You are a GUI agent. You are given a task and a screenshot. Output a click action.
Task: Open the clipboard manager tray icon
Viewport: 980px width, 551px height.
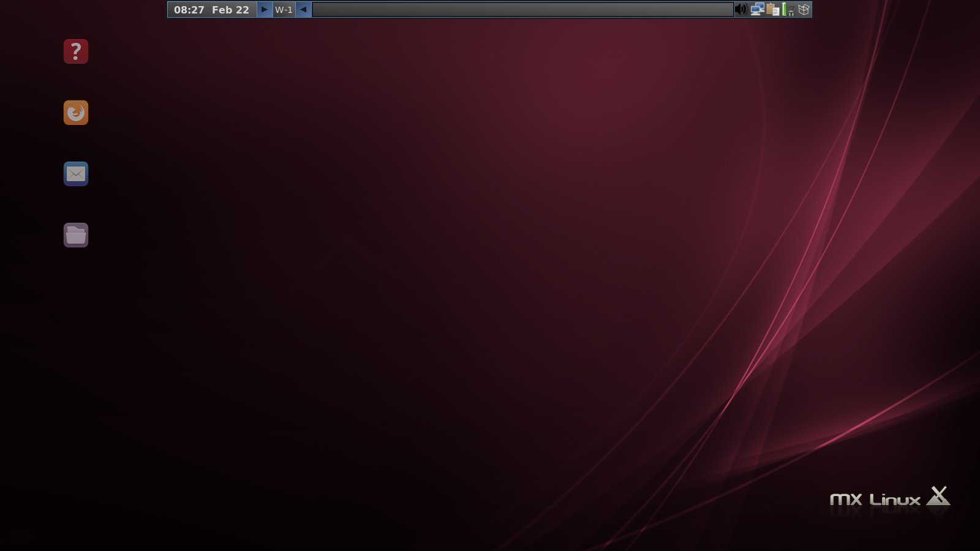point(772,9)
